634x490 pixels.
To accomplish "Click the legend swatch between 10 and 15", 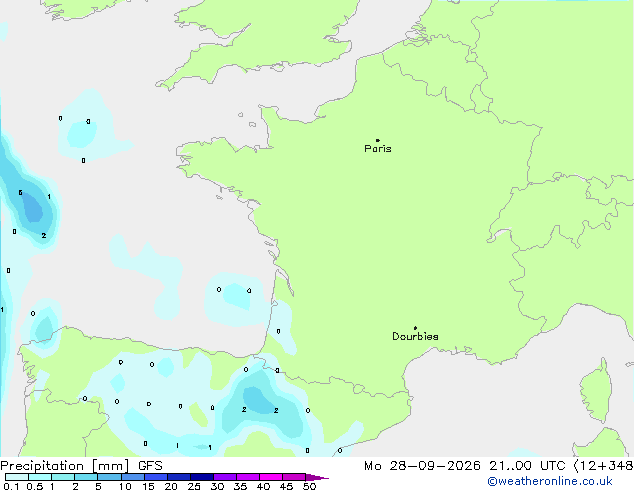I will coord(133,477).
